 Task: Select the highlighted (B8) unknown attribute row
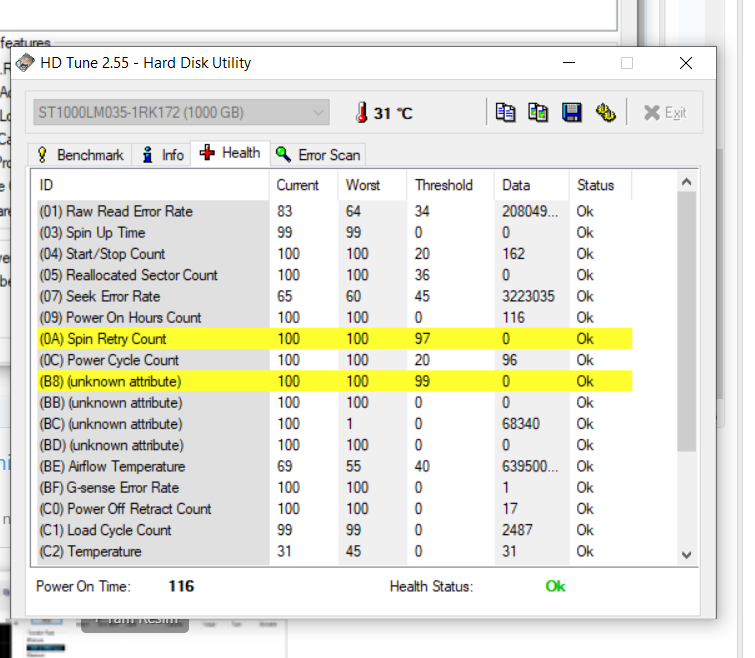click(335, 381)
